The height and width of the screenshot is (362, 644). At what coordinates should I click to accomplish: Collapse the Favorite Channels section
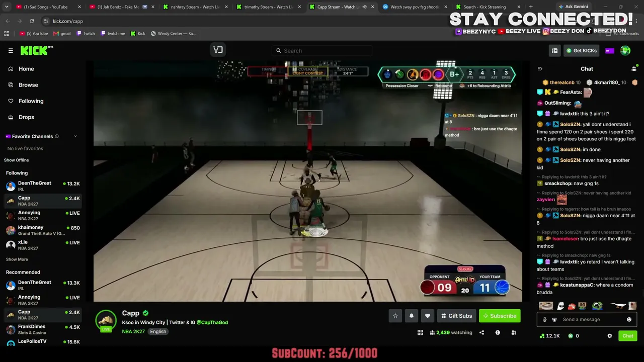pos(75,136)
